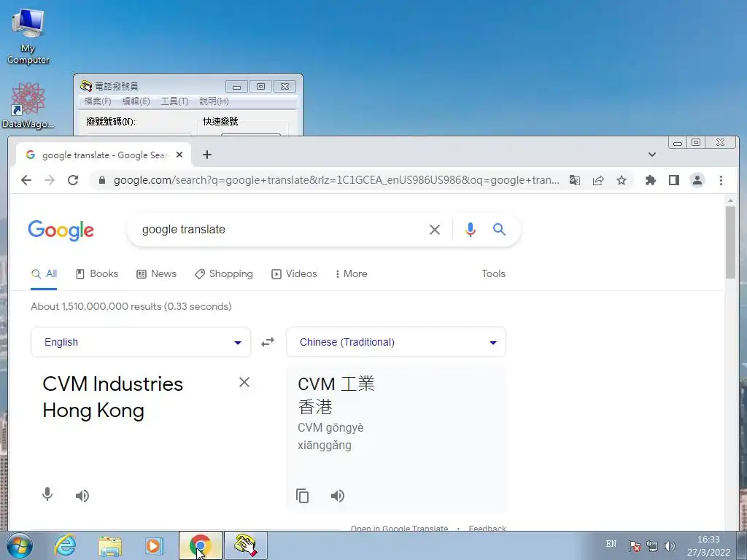Click the EN language indicator
The width and height of the screenshot is (747, 560).
tap(611, 544)
